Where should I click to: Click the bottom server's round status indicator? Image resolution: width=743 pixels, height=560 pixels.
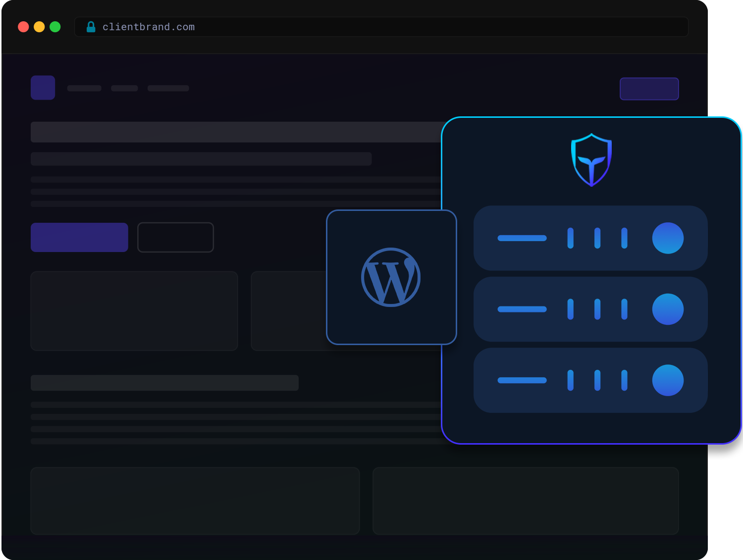click(x=668, y=380)
